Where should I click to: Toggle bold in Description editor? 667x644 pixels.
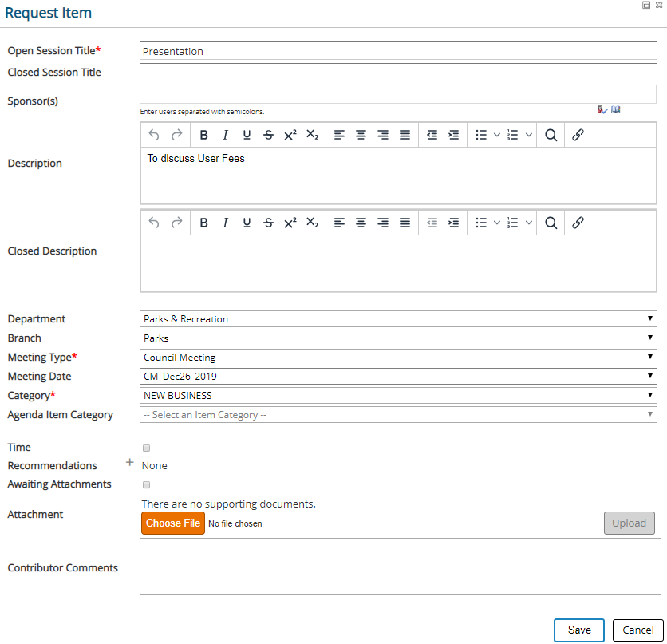coord(203,136)
